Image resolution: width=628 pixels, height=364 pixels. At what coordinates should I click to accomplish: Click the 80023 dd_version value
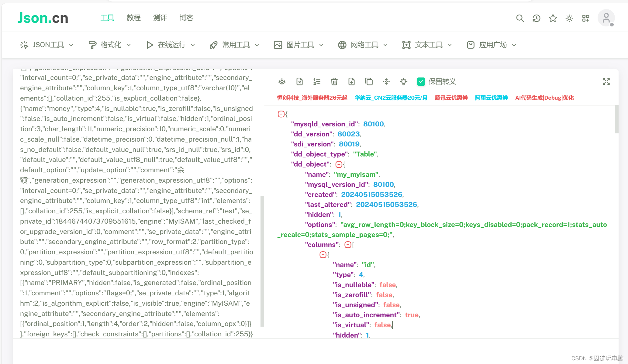click(349, 134)
